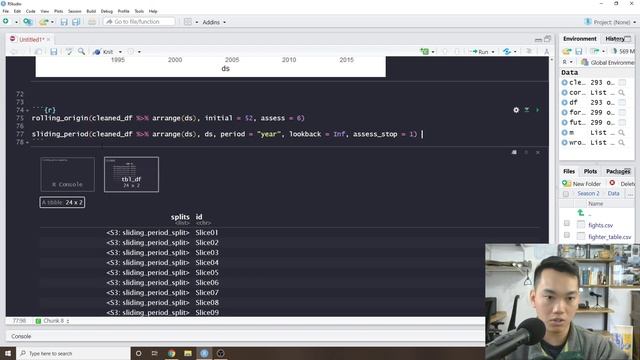Select the R Console output thumbnail
Screen dimensions: 640x360
point(67,174)
